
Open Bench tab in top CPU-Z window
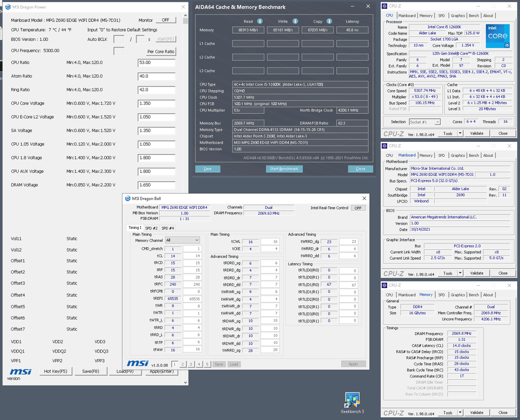coord(474,16)
